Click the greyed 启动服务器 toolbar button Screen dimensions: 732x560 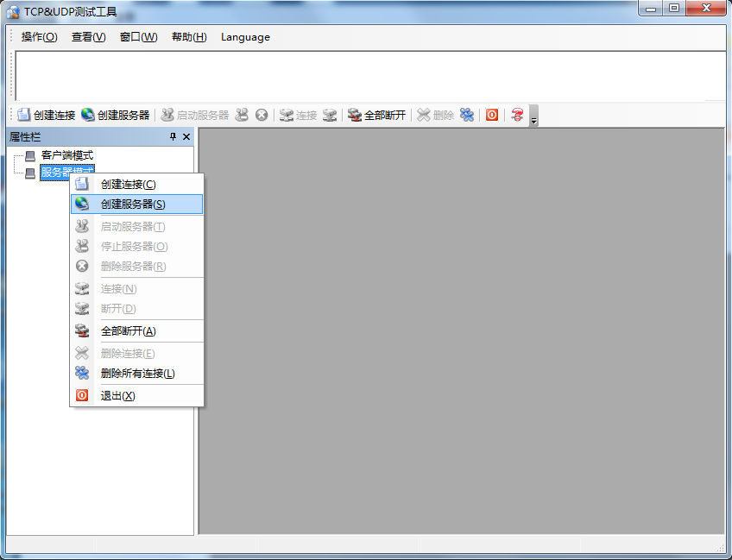tap(194, 115)
